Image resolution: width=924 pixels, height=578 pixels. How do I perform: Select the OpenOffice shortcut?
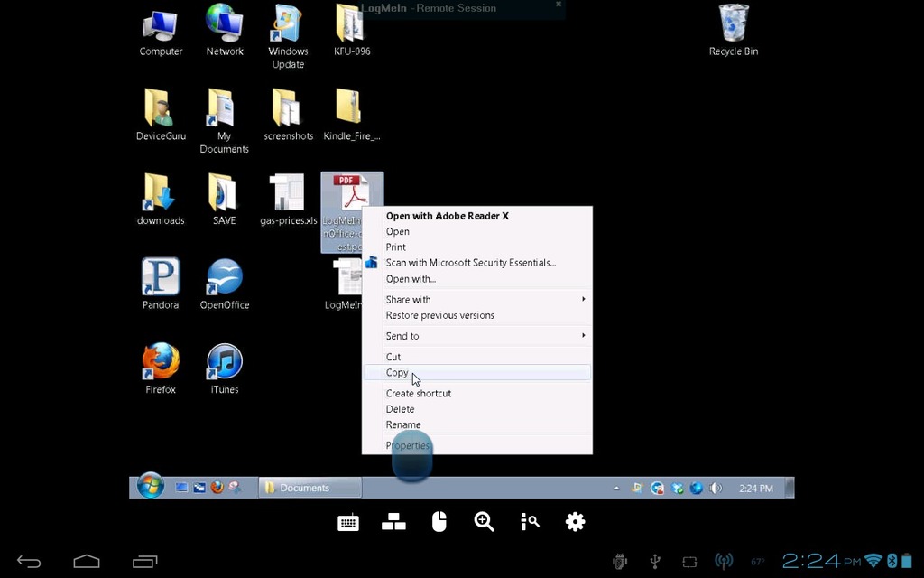pyautogui.click(x=225, y=284)
